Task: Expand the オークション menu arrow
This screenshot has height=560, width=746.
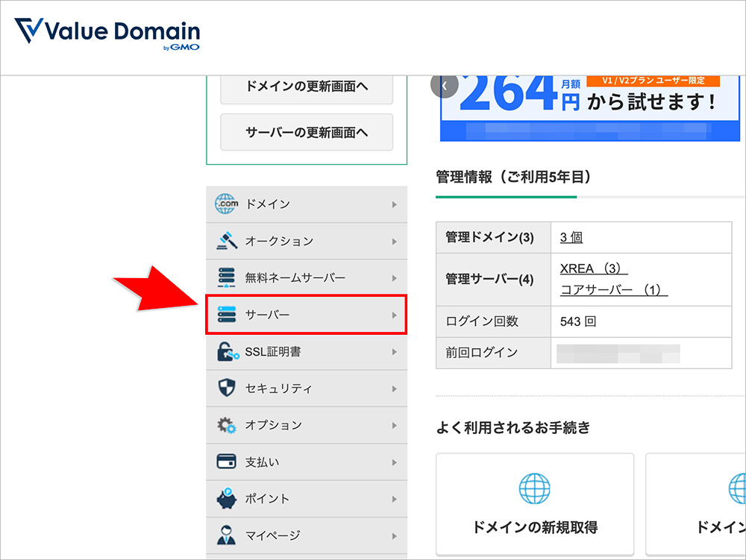Action: [x=395, y=242]
